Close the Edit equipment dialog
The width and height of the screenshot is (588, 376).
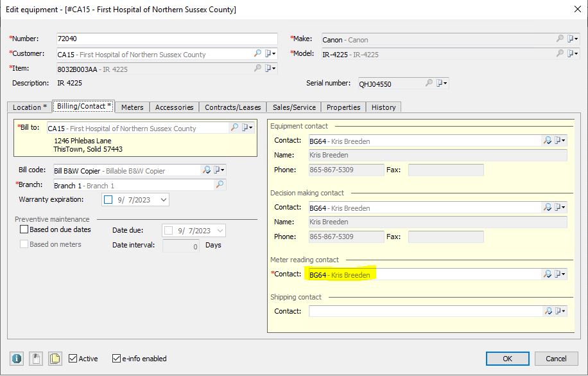pyautogui.click(x=578, y=10)
